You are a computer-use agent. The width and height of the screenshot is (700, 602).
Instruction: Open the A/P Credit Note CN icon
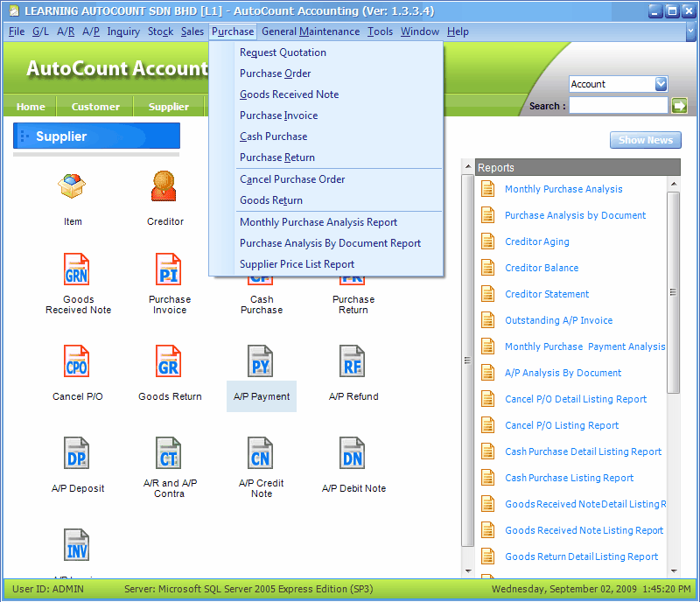click(260, 453)
